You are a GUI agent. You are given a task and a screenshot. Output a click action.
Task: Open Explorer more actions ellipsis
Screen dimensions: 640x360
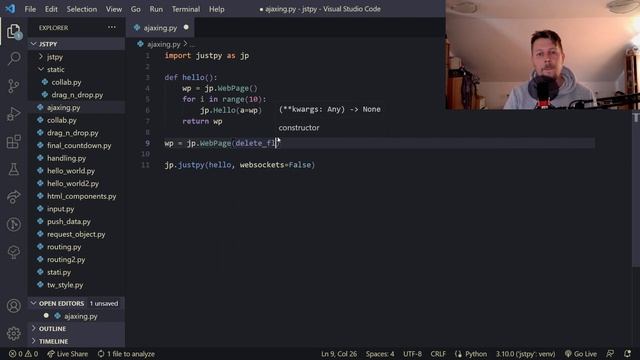[111, 27]
